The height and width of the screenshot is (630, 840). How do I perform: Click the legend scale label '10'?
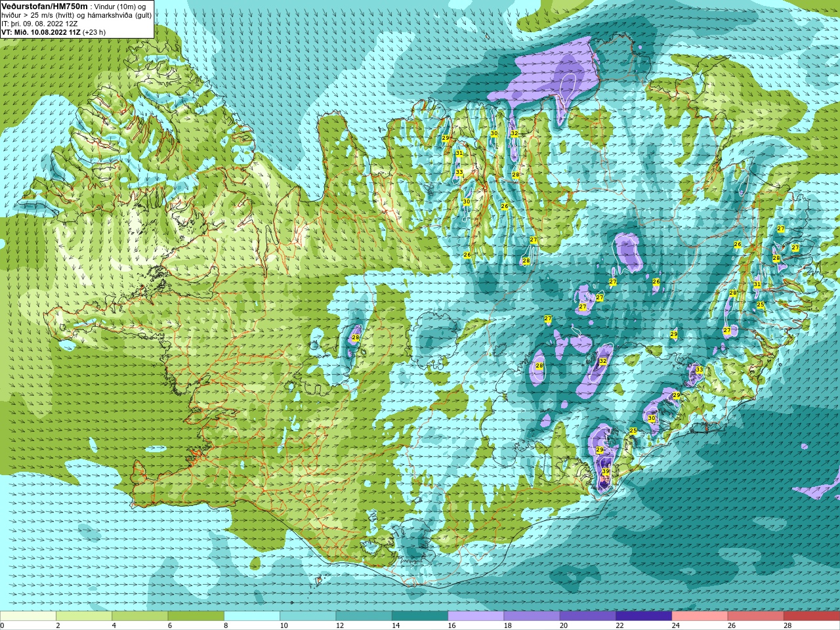(x=283, y=625)
